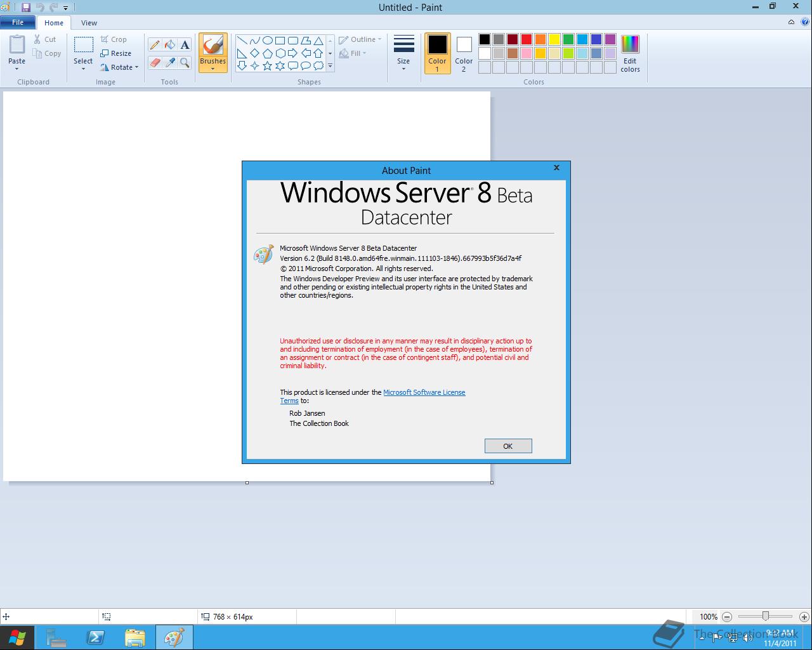
Task: Click the Crop button
Action: click(114, 39)
